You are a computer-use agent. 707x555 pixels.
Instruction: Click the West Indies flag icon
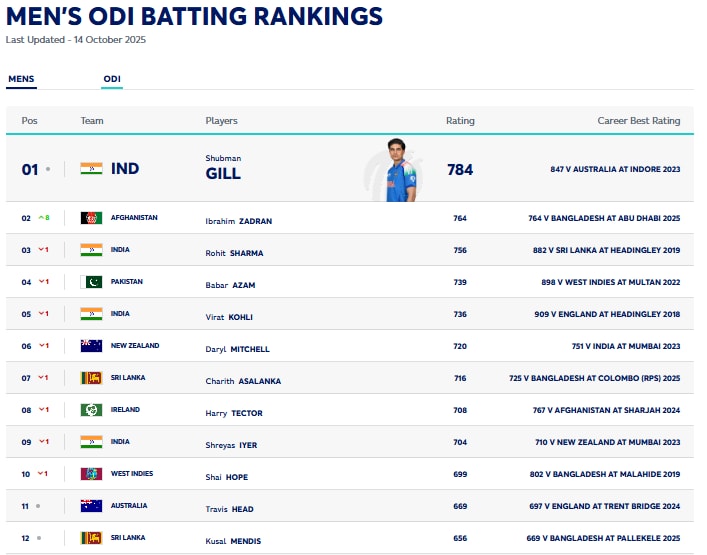91,474
